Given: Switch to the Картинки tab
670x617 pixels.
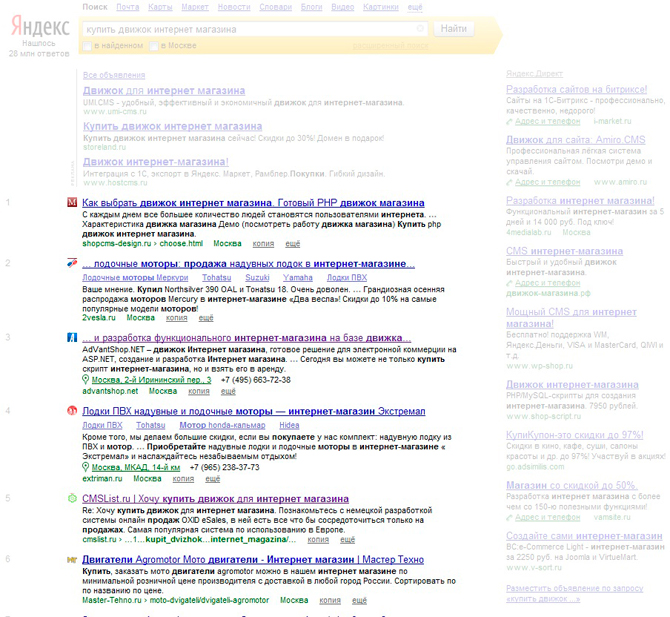Looking at the screenshot, I should tap(379, 7).
